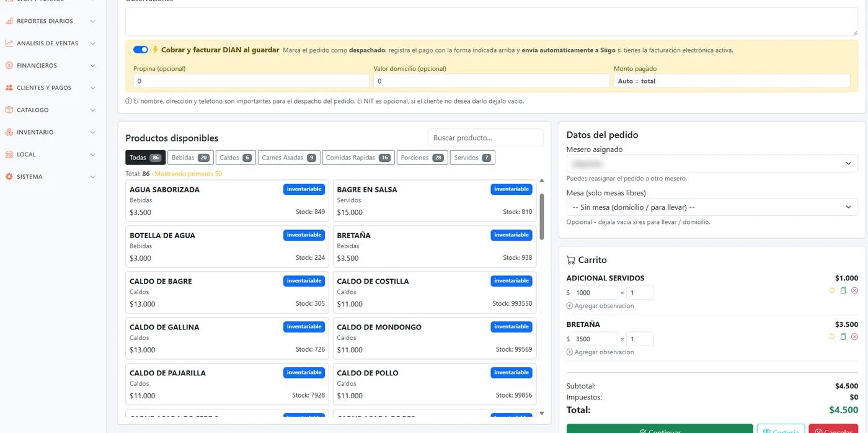Click Agregar observacion under BRETAÑA cart item
Viewport: 868px width, 433px height.
600,352
